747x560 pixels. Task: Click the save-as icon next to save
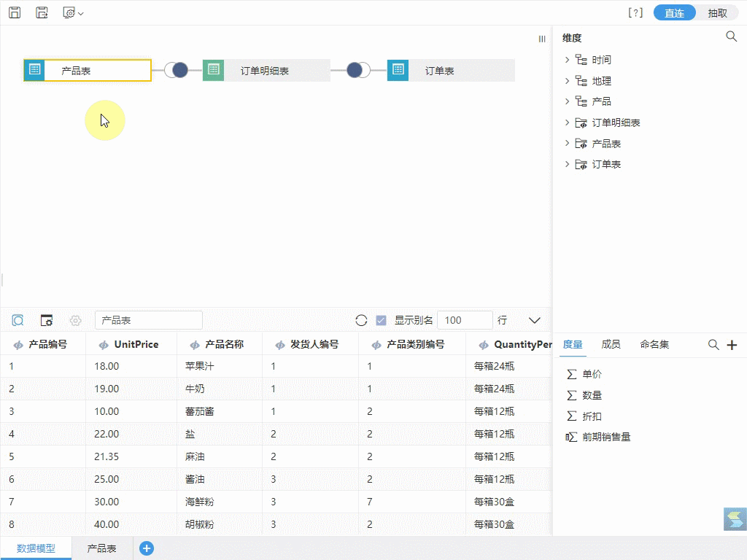coord(42,13)
